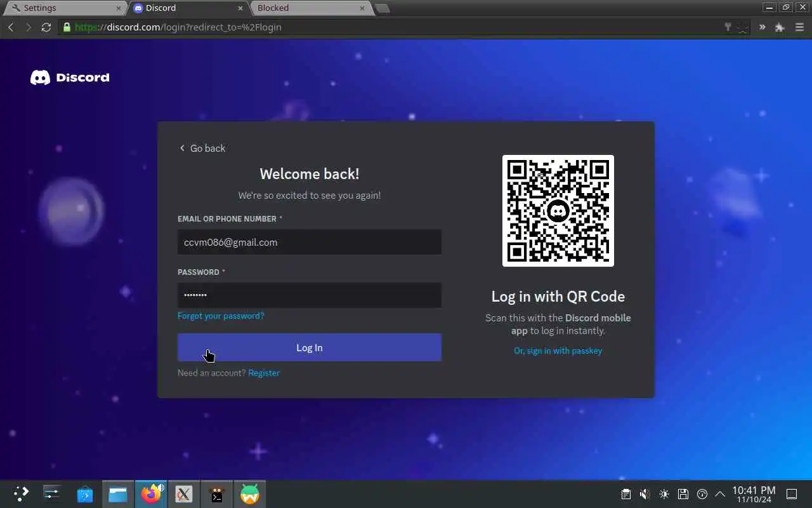Open the clipboard tray icon

(x=625, y=494)
